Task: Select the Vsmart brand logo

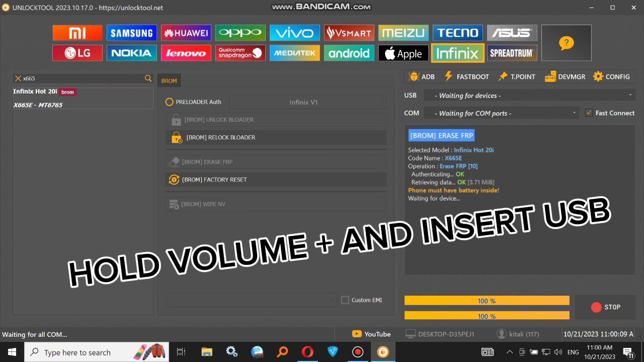Action: click(x=349, y=33)
